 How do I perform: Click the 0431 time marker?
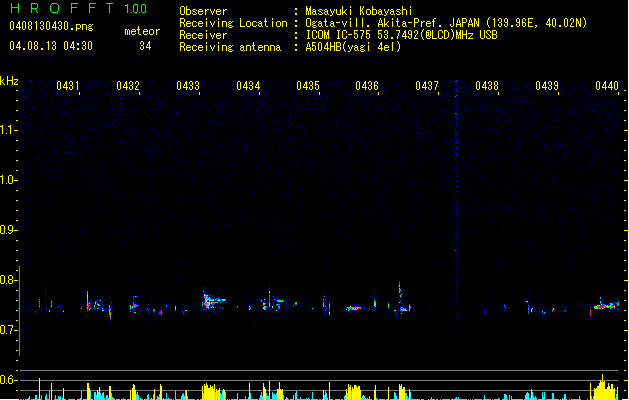[x=67, y=86]
